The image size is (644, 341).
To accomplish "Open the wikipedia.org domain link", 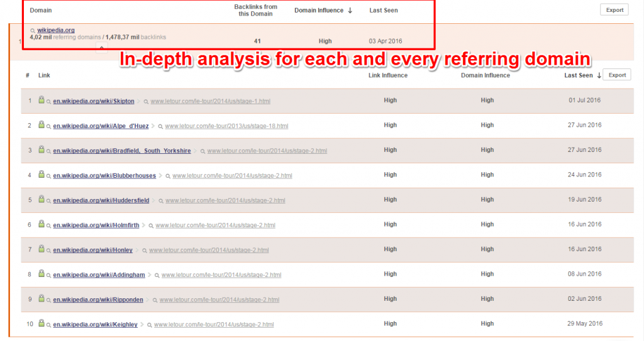I will click(56, 30).
